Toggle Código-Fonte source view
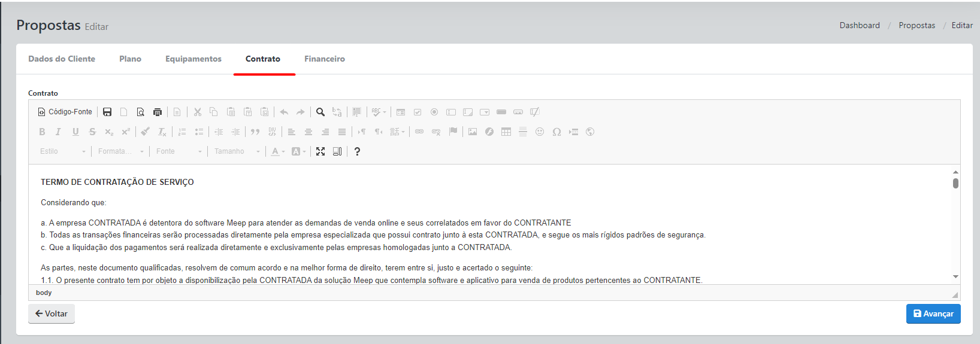Screen dimensions: 980x344 point(65,112)
